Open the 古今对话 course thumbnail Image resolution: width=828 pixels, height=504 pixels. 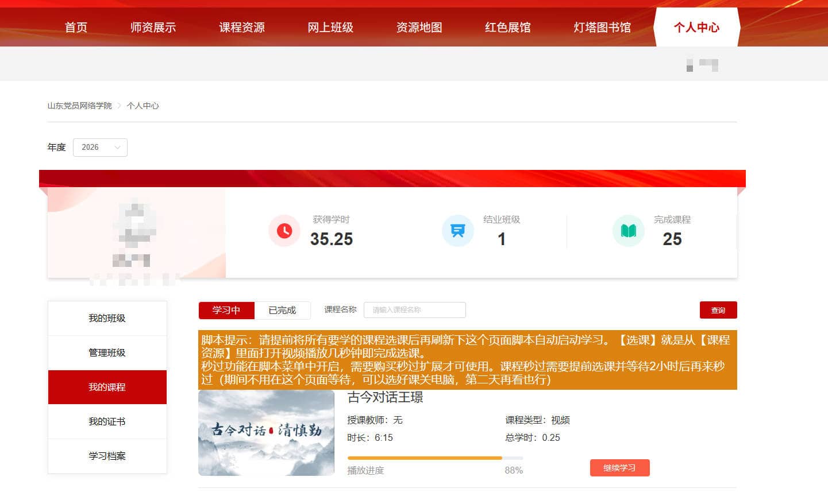[x=266, y=433]
